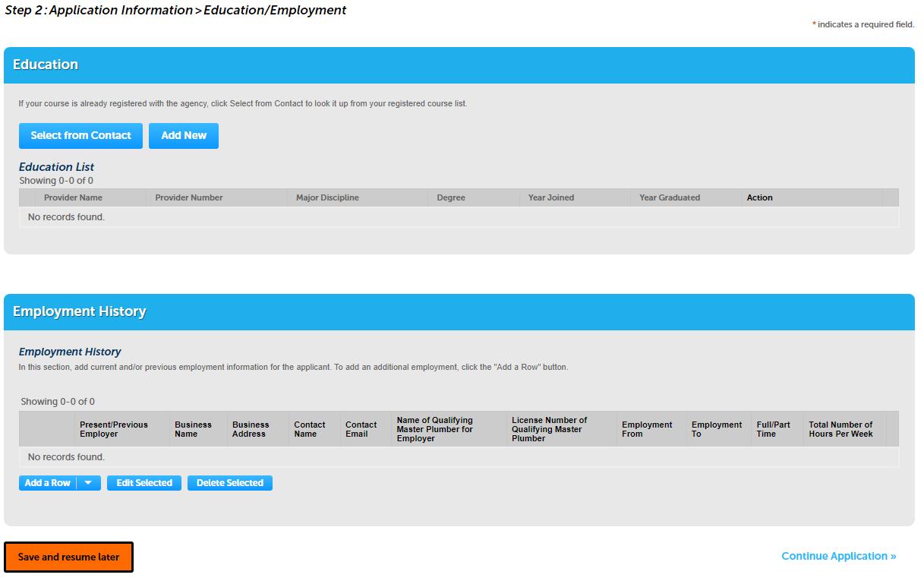Viewport: 924px width, 581px height.
Task: Click Action column header in Education List
Action: pos(759,197)
